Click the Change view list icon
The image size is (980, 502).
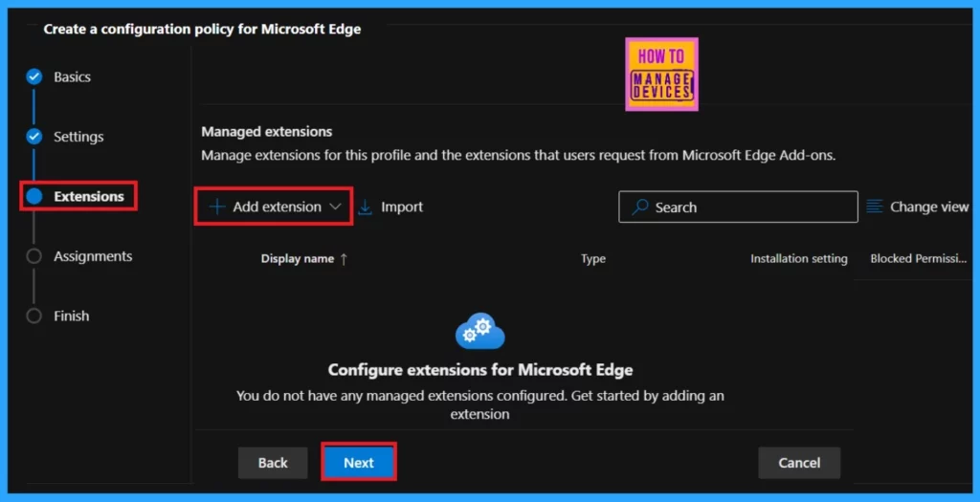tap(875, 207)
